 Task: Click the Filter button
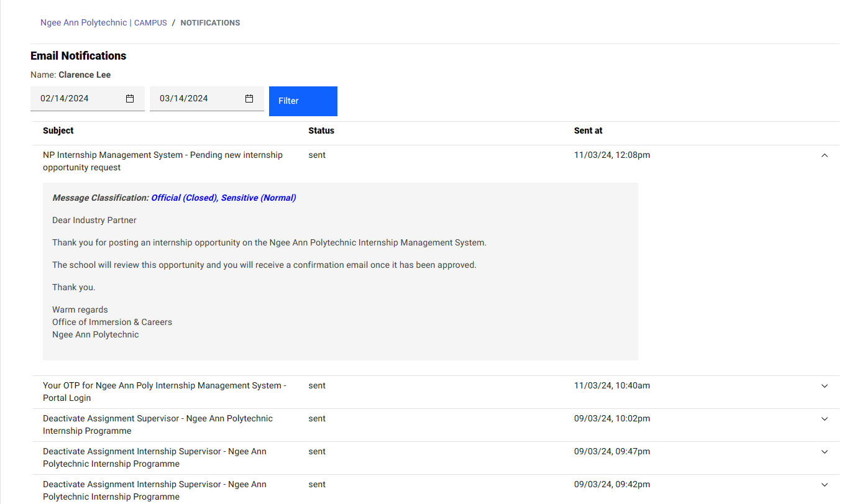tap(303, 101)
